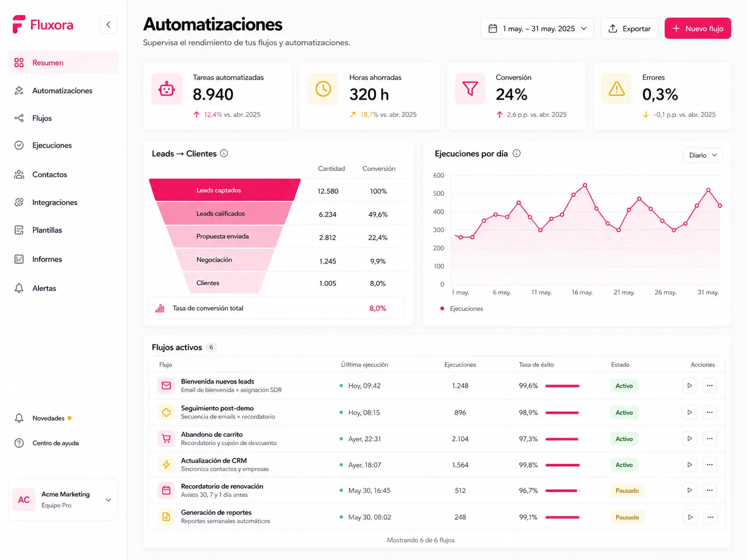This screenshot has width=747, height=560.
Task: Click the funnel icon on Conversión card
Action: tap(470, 89)
